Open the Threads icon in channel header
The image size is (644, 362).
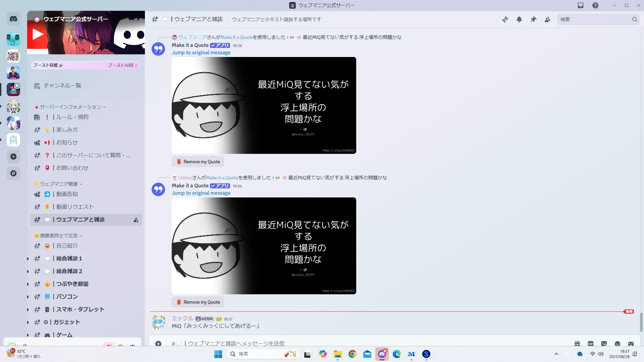(505, 19)
